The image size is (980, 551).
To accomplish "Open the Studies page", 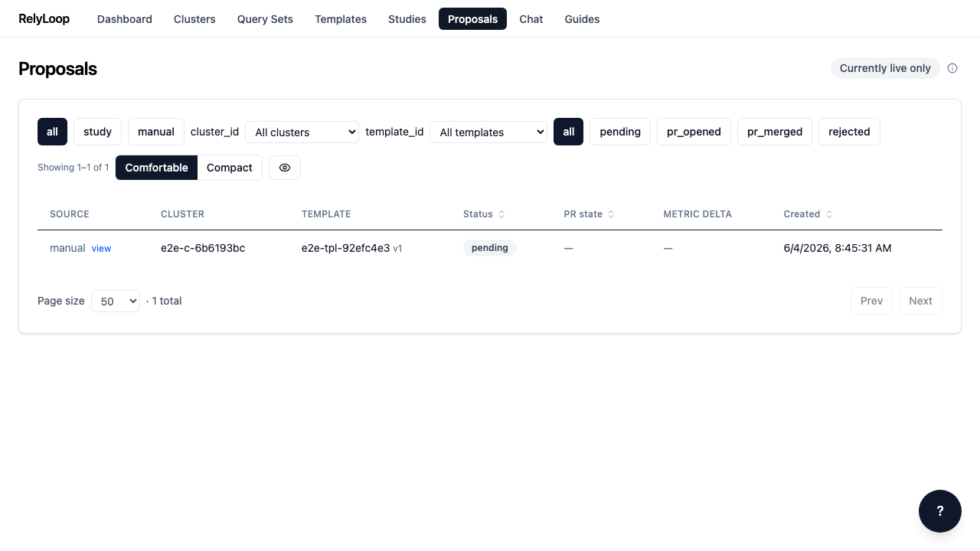I will click(407, 19).
